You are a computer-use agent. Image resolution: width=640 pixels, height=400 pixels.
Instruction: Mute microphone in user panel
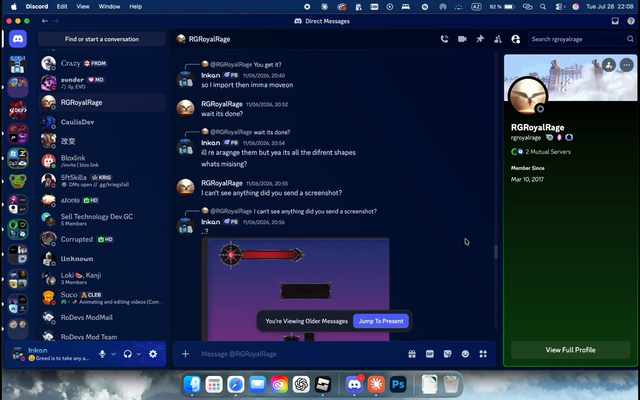point(102,354)
